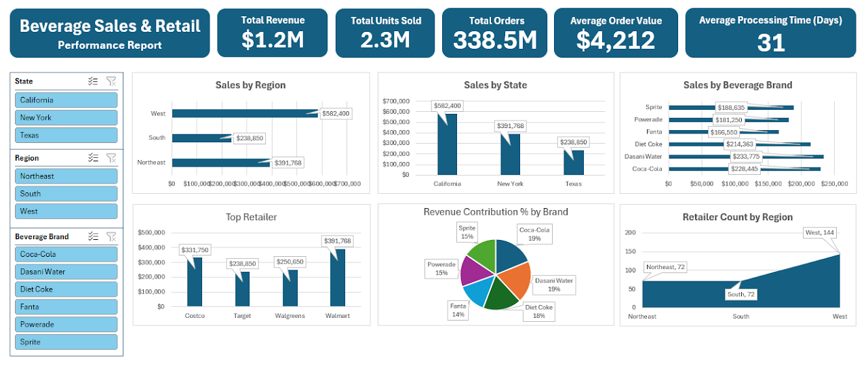Select the Sales by Beverage Brand title
The image size is (868, 368).
tap(738, 85)
